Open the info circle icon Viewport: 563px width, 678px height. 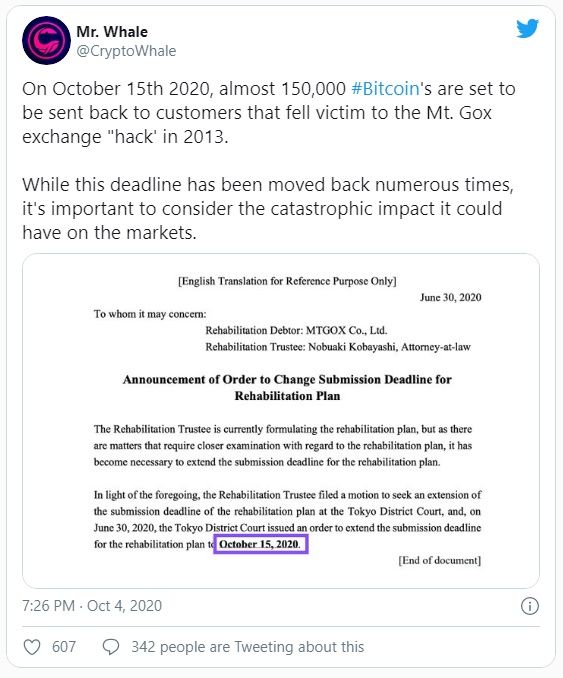point(530,606)
